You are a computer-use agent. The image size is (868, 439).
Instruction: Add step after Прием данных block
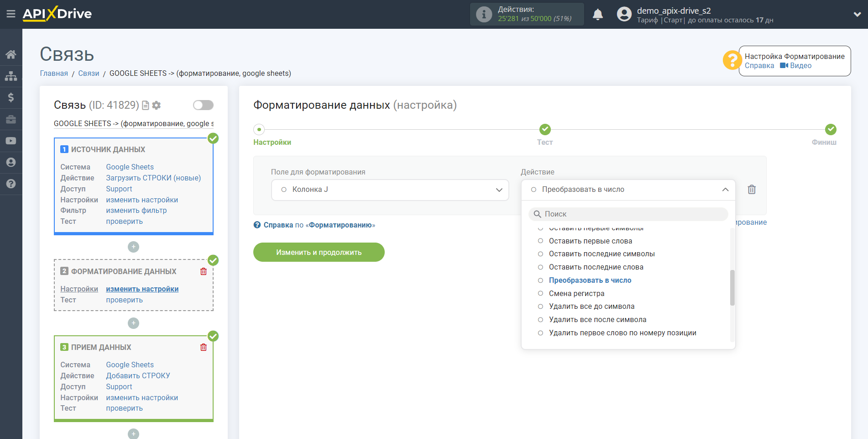pos(133,434)
